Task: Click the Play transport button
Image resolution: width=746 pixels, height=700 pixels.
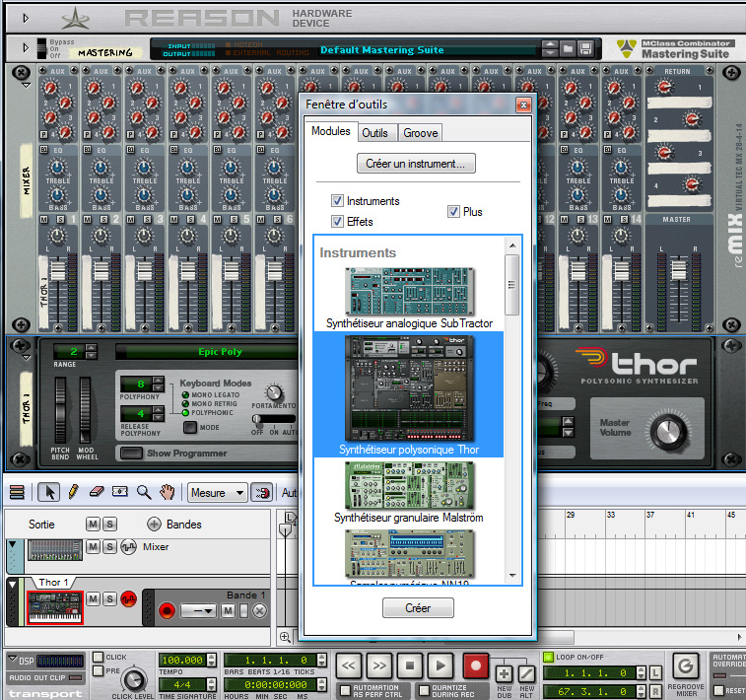Action: pyautogui.click(x=441, y=665)
